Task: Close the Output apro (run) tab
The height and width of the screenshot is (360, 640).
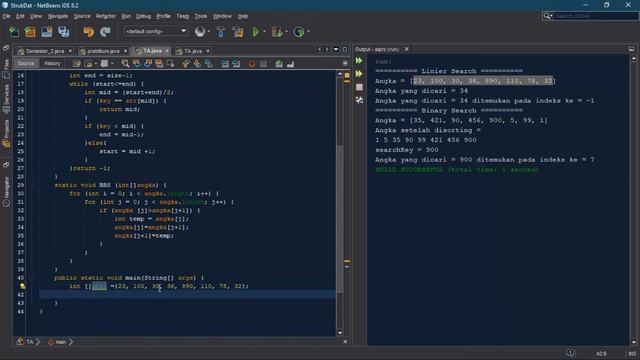Action: coord(407,49)
